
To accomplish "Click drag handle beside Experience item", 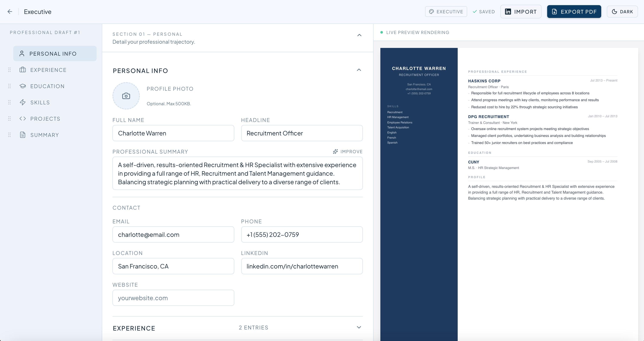I will [9, 70].
